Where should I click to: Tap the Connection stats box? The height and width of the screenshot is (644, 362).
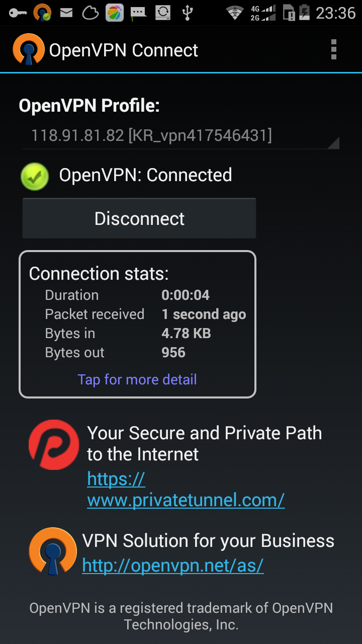(137, 324)
